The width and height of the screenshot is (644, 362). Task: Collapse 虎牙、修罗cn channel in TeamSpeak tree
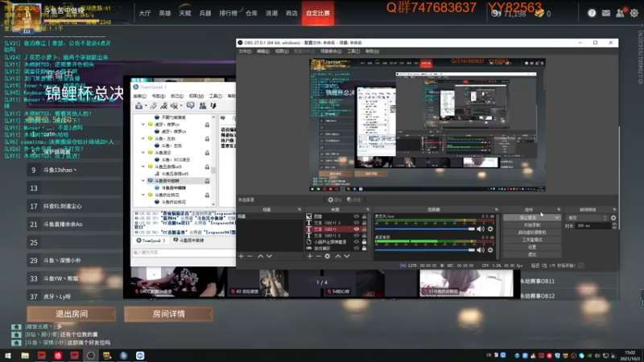tap(143, 125)
